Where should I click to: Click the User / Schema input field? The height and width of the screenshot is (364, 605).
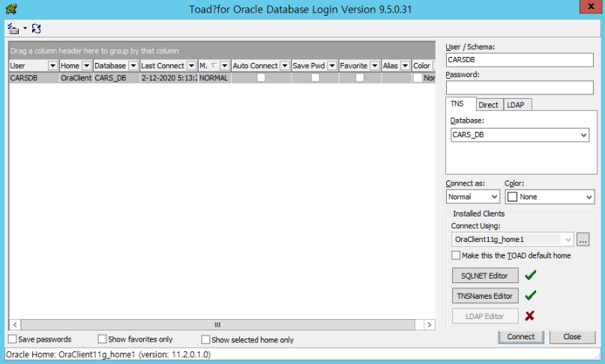(x=520, y=60)
